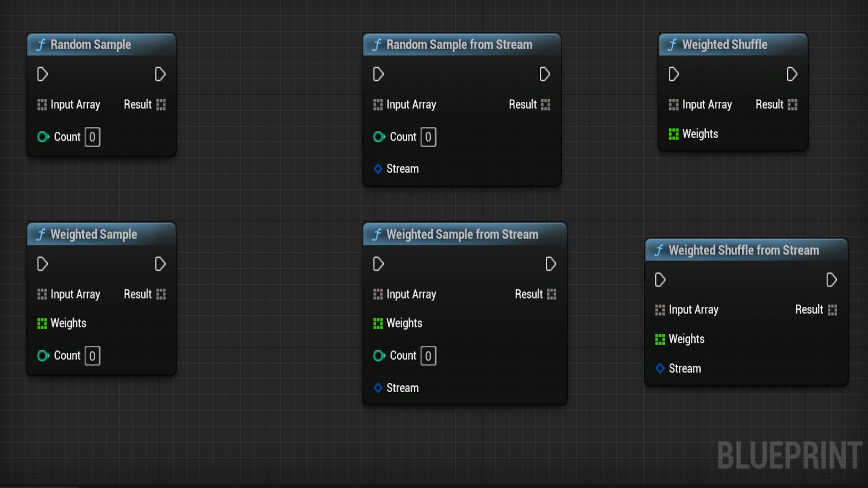This screenshot has width=868, height=488.
Task: Click the Random Sample node function icon
Action: 41,45
